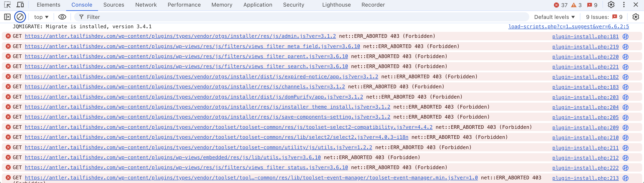Screen dimensions: 644x183
Task: Open the installer_theme_install.js URL link
Action: click(208, 107)
